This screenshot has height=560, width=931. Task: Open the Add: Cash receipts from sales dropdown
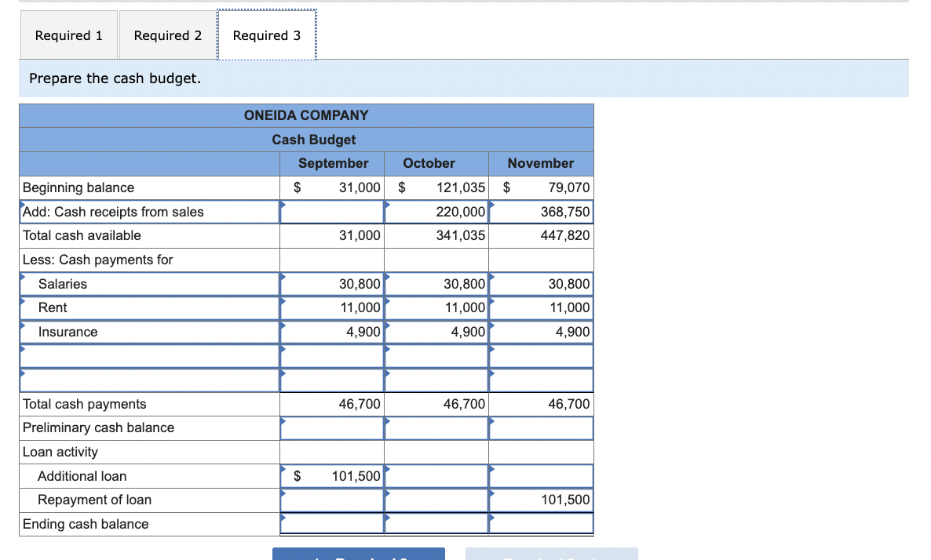(x=150, y=212)
